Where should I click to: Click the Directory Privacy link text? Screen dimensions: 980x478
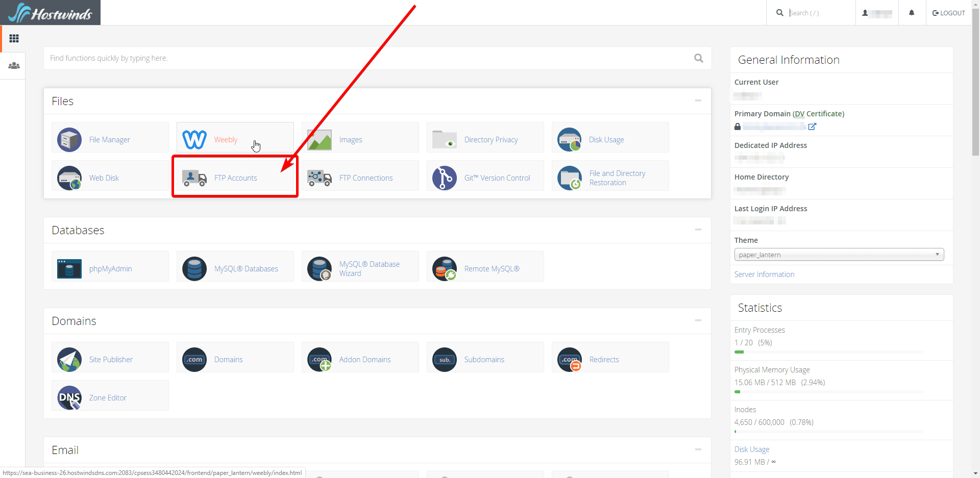491,140
